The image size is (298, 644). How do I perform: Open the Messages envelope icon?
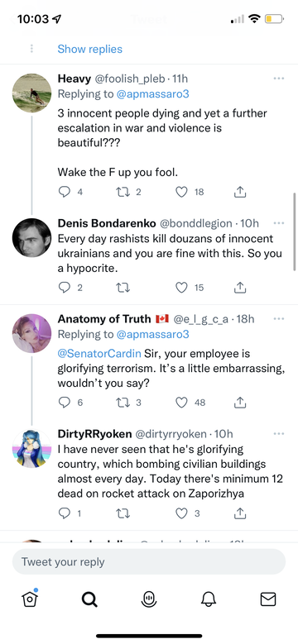click(x=268, y=599)
